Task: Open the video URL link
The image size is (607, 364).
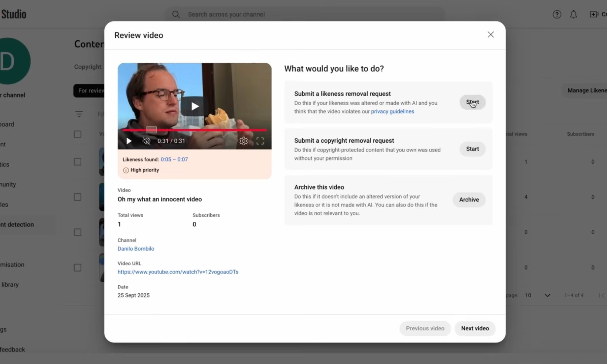Action: [178, 272]
